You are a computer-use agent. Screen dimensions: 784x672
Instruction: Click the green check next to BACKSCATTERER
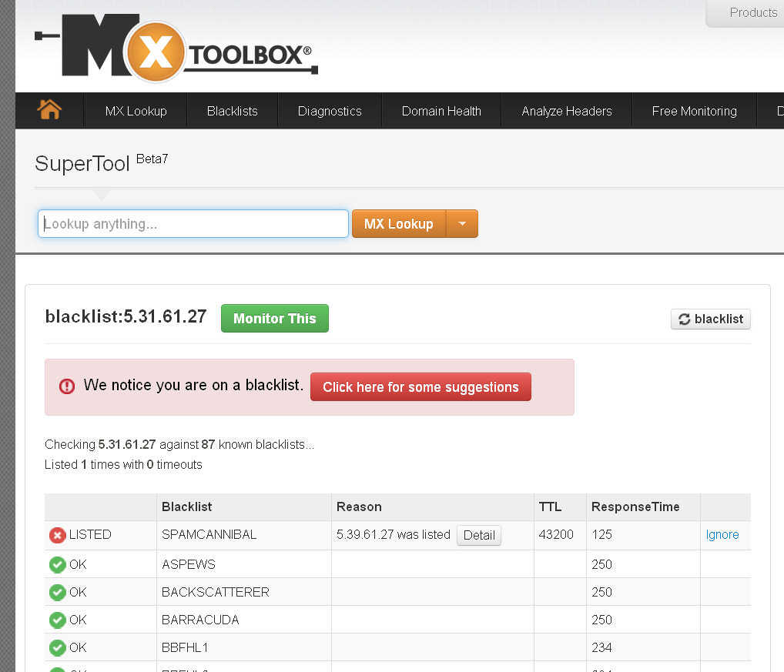pyautogui.click(x=57, y=592)
